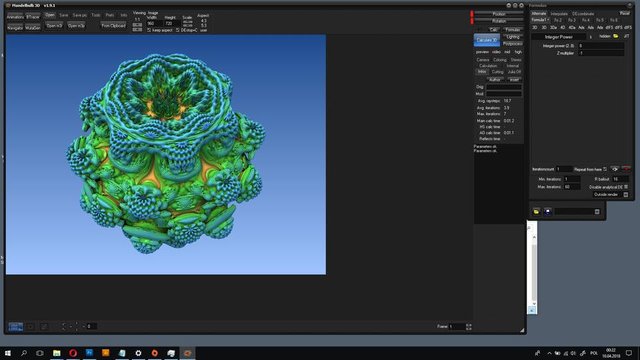Select the preview quality option

coord(482,52)
